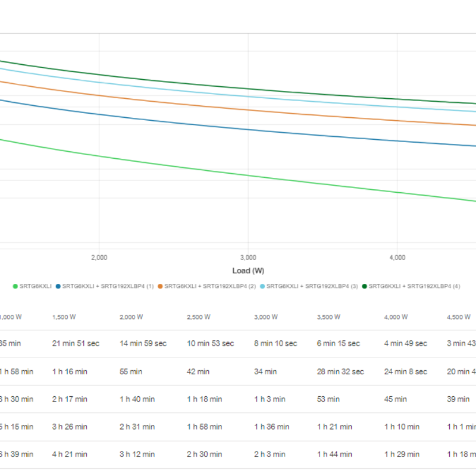Viewport: 476px width, 476px height.
Task: Click the dark green legend dot for SRTG192XLBP4 (4)
Action: (365, 286)
